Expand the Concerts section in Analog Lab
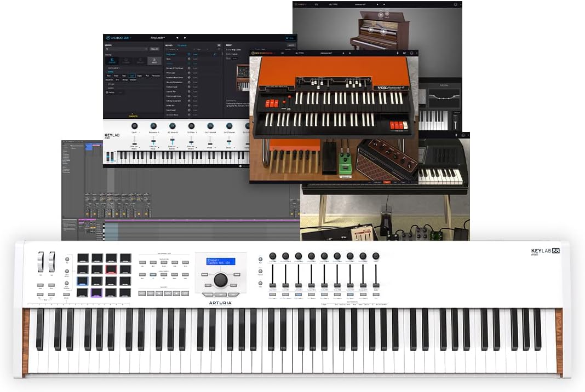 pyautogui.click(x=133, y=116)
